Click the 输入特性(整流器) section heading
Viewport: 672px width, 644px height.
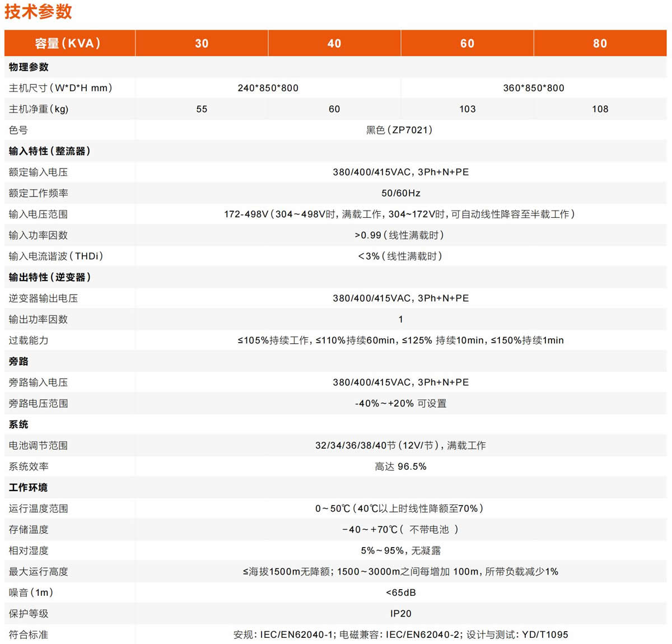tap(49, 151)
